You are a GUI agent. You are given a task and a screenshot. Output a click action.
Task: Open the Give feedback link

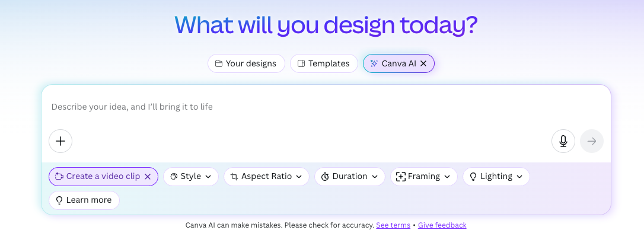click(x=442, y=225)
